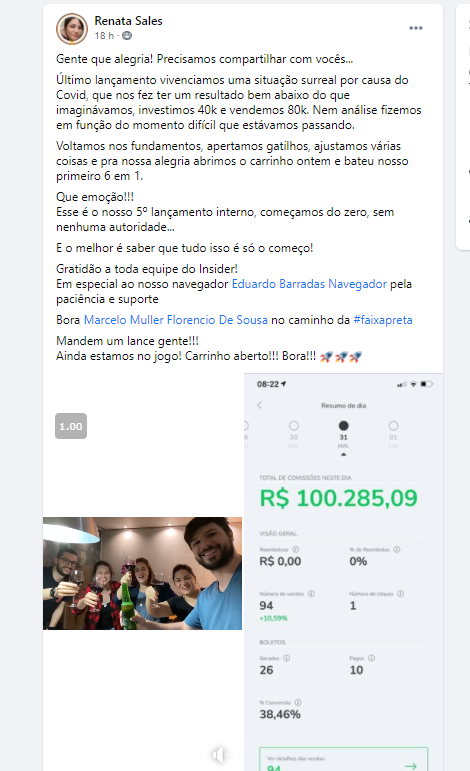470x771 pixels.
Task: Click the public audience globe icon
Action: pyautogui.click(x=127, y=35)
